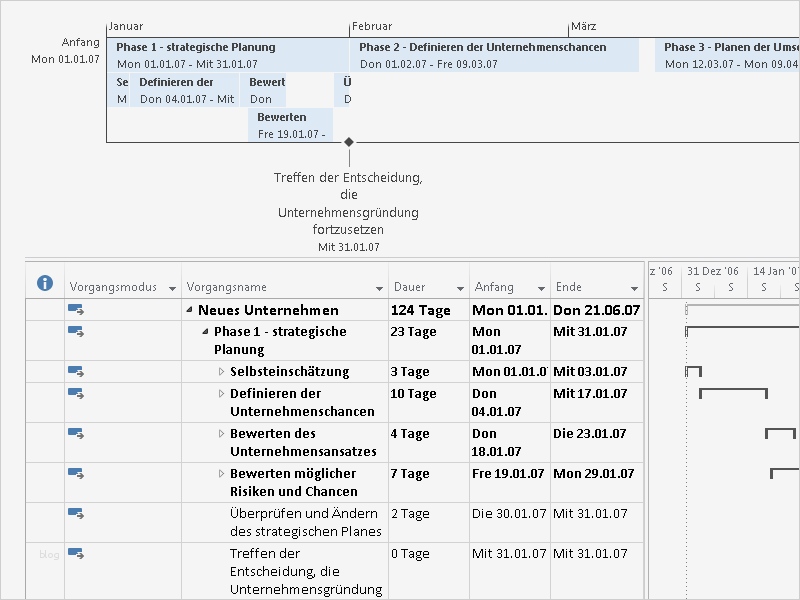
Task: Open the Vorgangsmodus column filter dropdown
Action: coord(173,288)
